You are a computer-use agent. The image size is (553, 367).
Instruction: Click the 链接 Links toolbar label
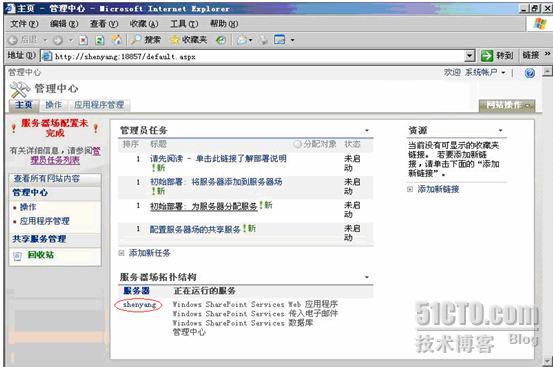click(x=530, y=55)
